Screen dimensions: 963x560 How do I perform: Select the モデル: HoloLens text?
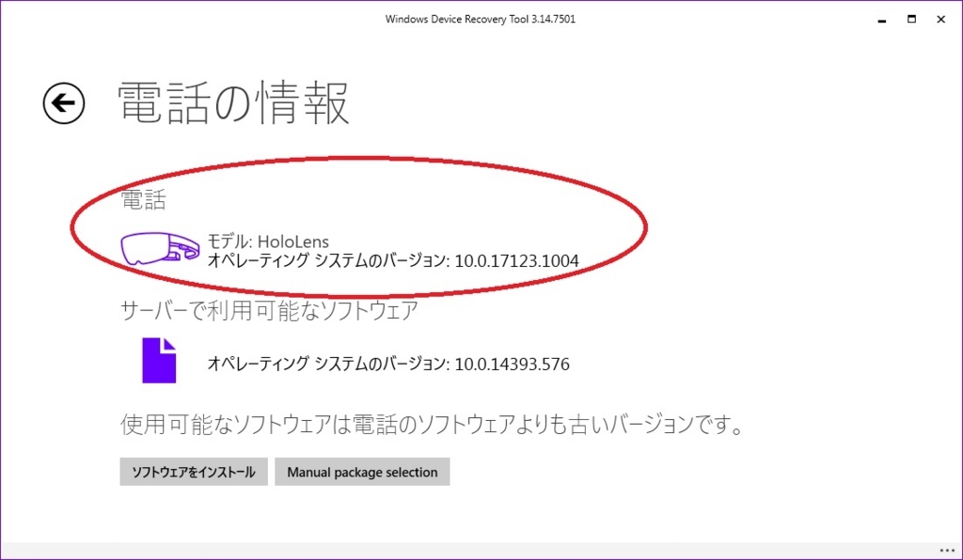point(268,241)
